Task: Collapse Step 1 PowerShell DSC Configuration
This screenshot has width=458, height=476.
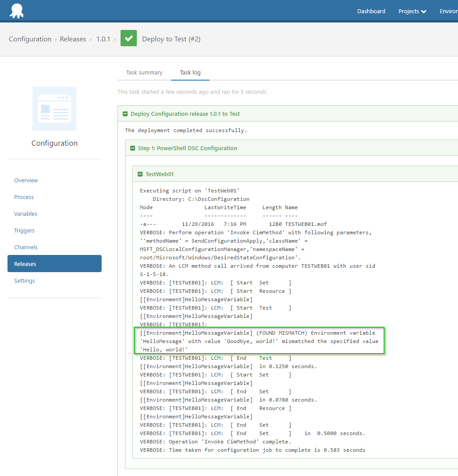Action: click(132, 148)
